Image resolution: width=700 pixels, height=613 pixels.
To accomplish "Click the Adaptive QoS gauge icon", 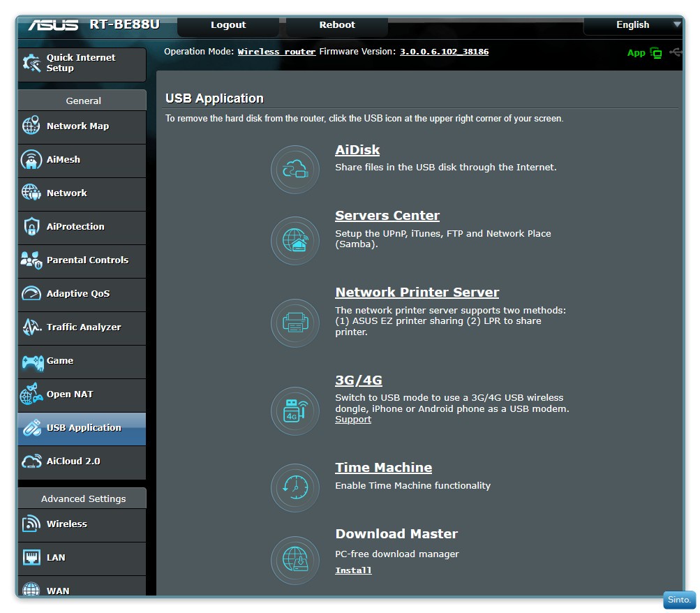I will tap(31, 293).
